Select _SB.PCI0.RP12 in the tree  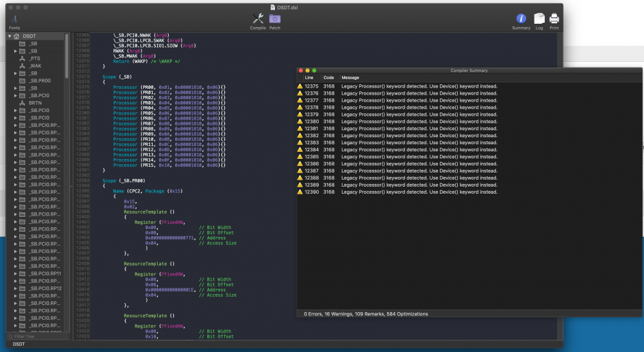(45, 288)
